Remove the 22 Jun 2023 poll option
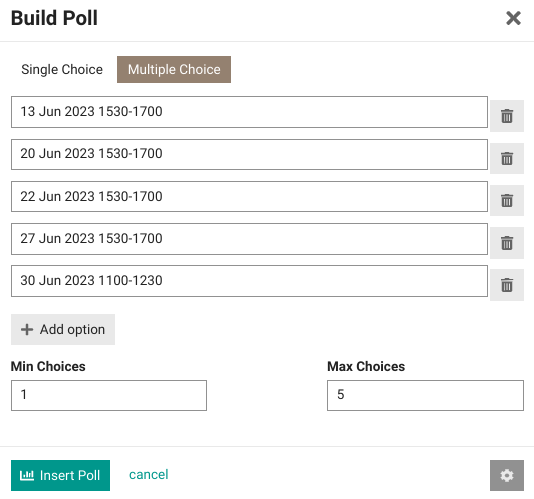534x499 pixels. pos(506,200)
